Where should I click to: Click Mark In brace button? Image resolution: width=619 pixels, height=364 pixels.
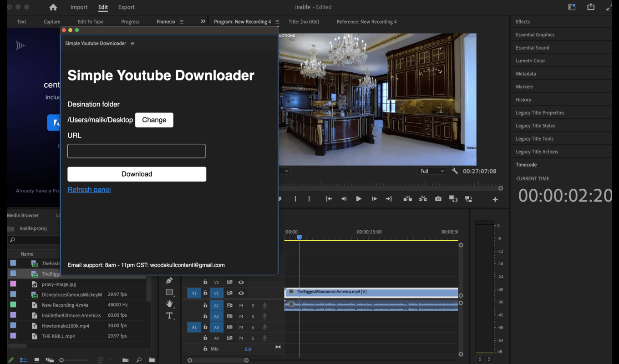click(x=295, y=199)
